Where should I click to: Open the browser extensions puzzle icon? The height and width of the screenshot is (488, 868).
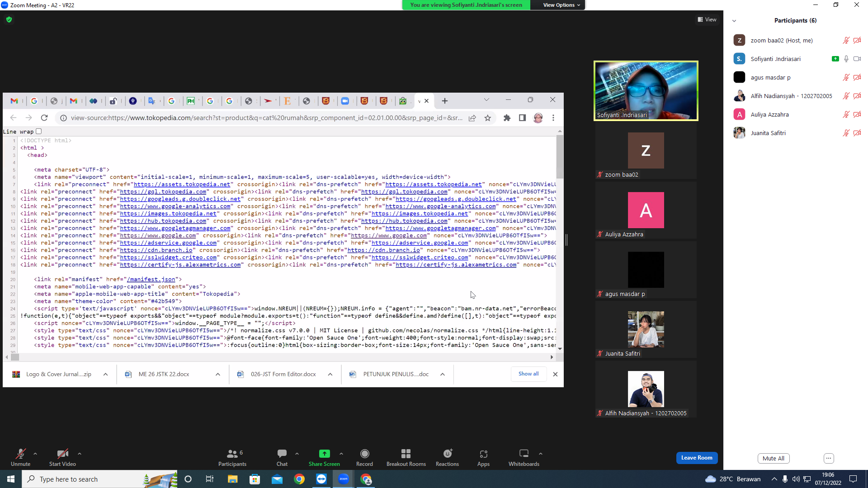tap(507, 118)
